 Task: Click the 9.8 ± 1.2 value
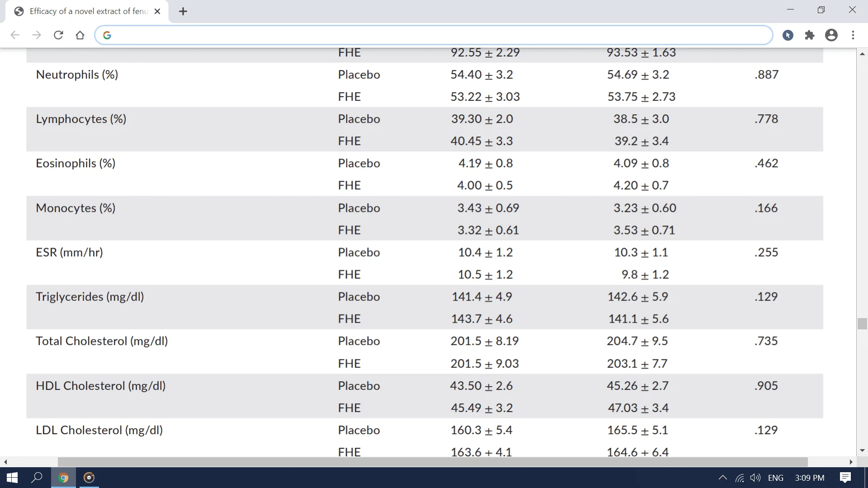645,274
